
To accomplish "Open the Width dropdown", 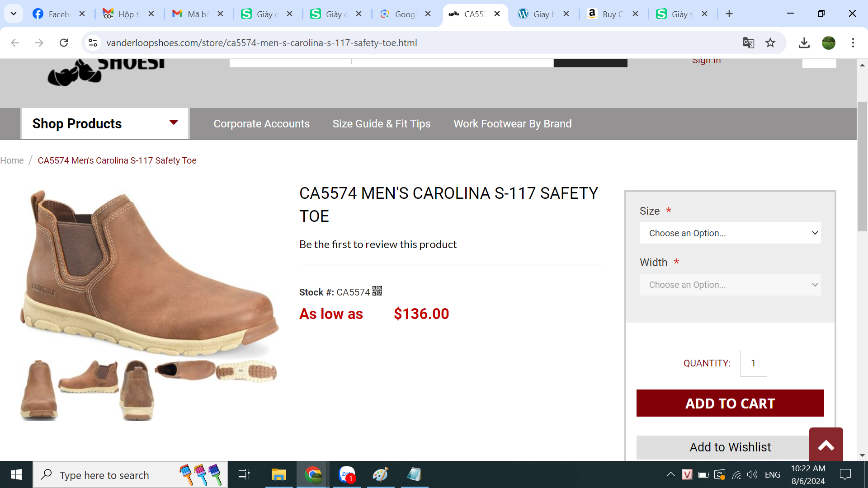I will click(x=730, y=285).
